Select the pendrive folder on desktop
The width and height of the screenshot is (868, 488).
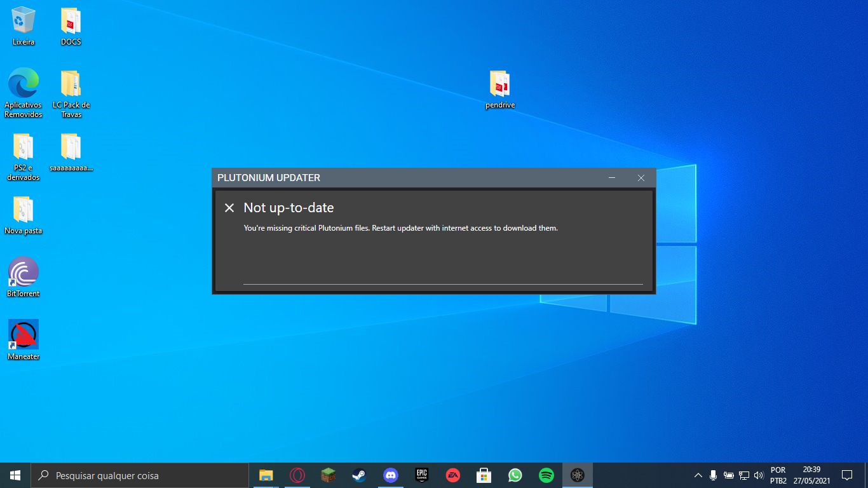pos(500,90)
